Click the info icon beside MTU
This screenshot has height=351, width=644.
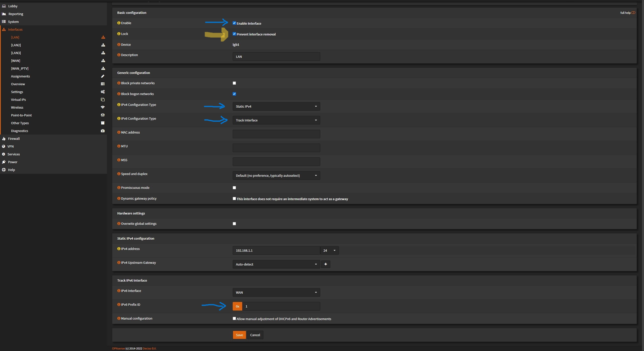(119, 146)
